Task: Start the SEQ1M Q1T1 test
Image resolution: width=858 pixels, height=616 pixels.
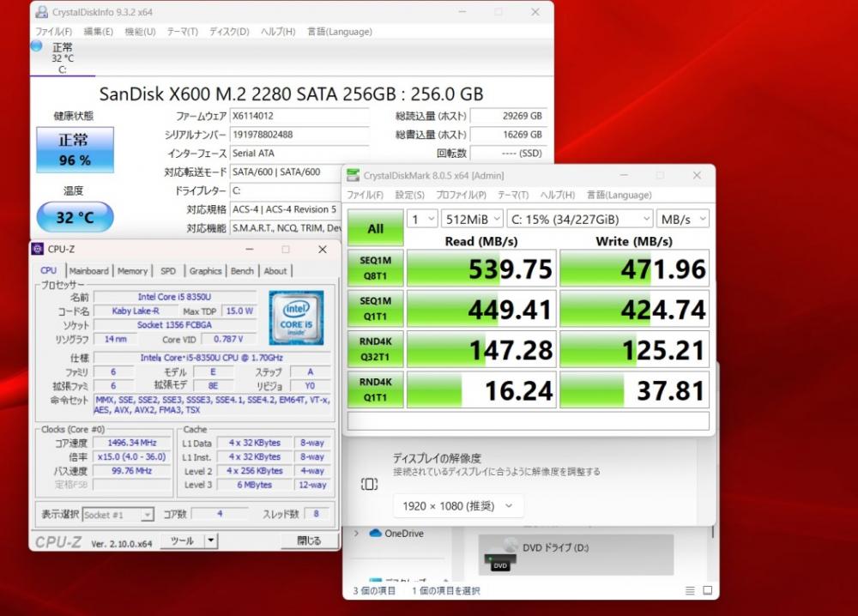Action: point(376,309)
